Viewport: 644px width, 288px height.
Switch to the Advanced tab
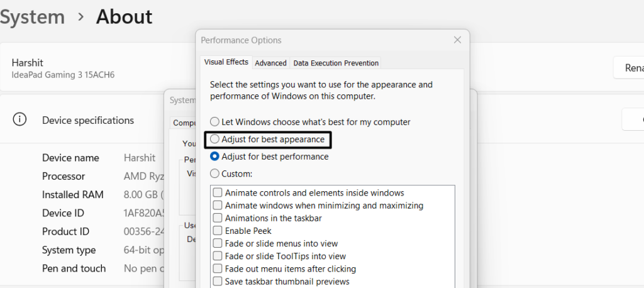tap(270, 63)
